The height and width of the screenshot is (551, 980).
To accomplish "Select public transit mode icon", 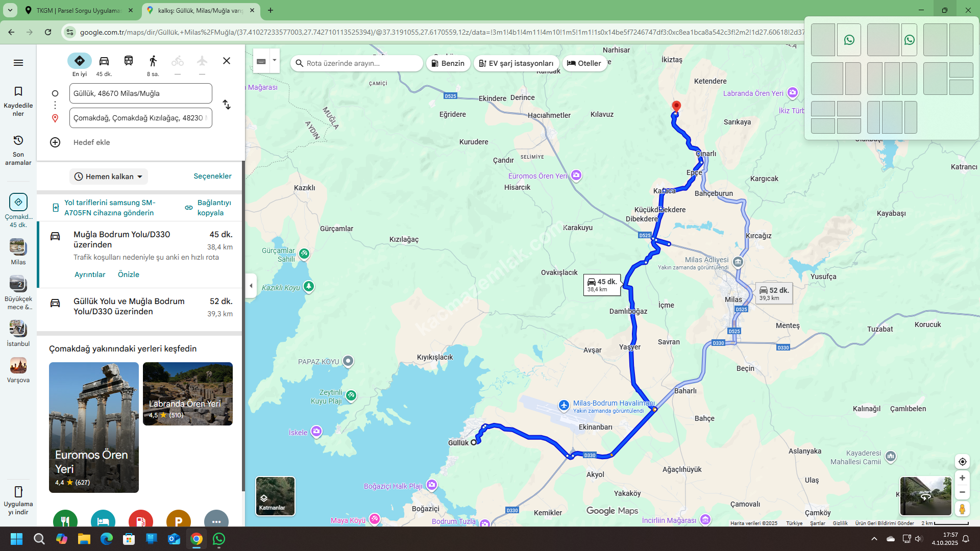I will (x=129, y=61).
